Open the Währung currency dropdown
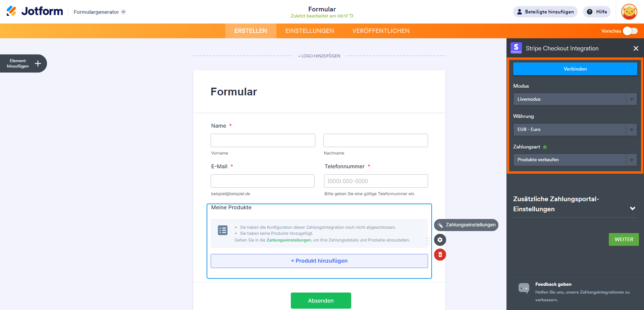This screenshot has width=644, height=310. coord(575,130)
